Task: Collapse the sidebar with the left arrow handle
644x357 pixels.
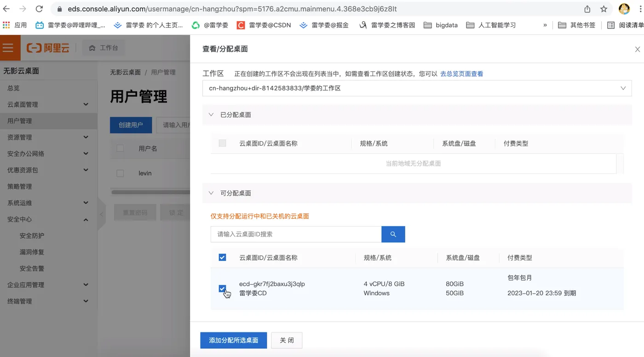Action: 102,215
